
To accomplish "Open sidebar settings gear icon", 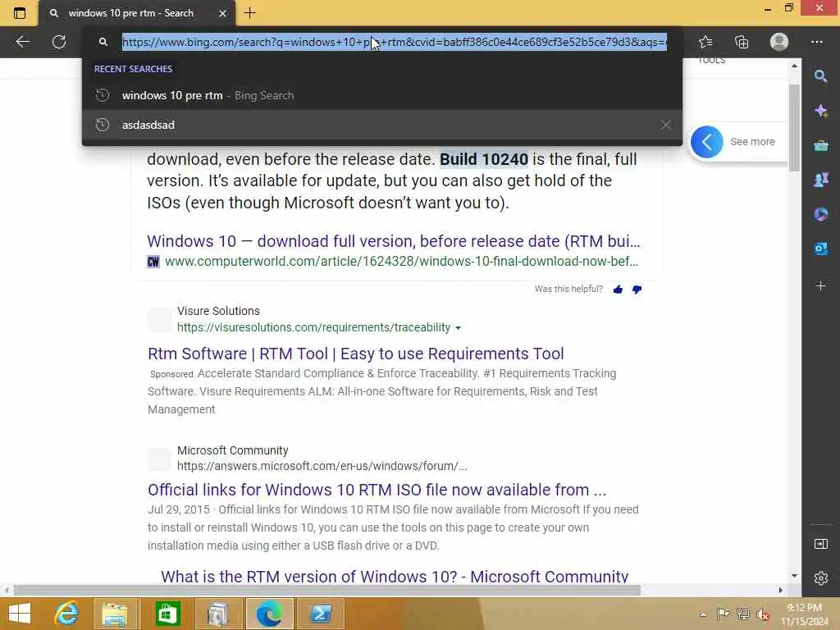I will pos(820,578).
